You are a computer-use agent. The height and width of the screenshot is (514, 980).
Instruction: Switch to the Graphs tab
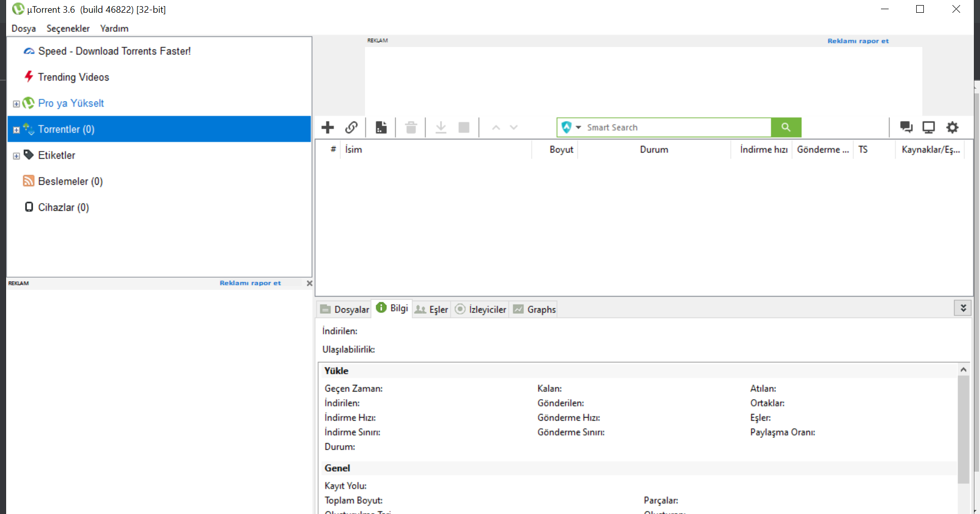pos(534,309)
